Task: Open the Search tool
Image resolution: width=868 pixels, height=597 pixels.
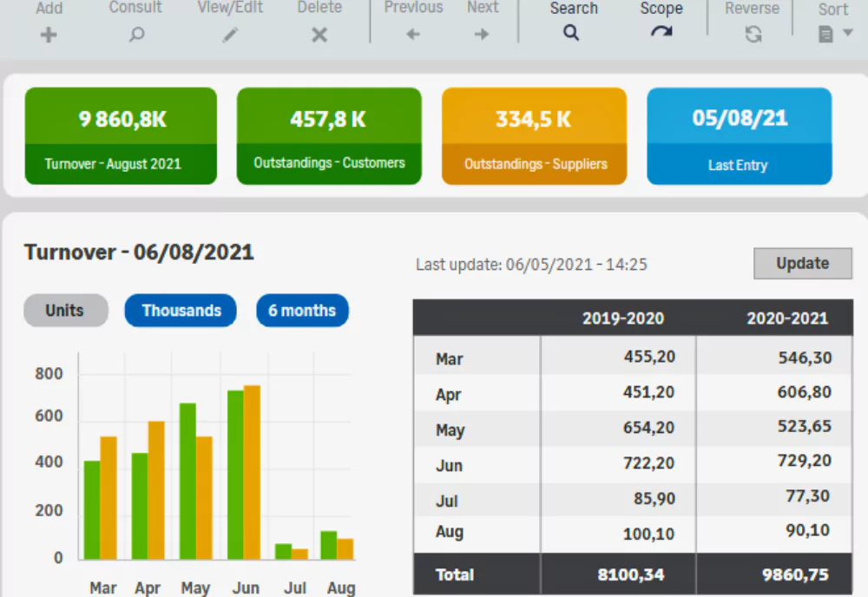Action: tap(571, 33)
